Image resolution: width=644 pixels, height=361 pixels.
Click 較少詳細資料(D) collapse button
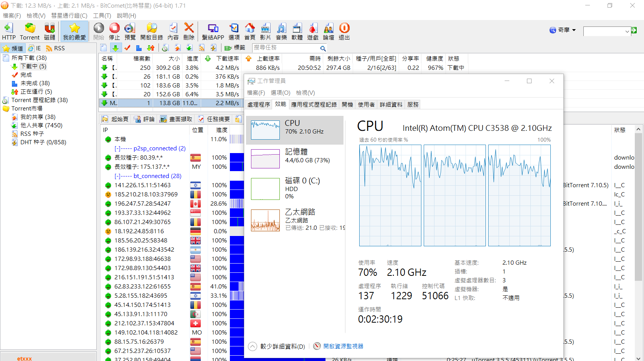[277, 346]
